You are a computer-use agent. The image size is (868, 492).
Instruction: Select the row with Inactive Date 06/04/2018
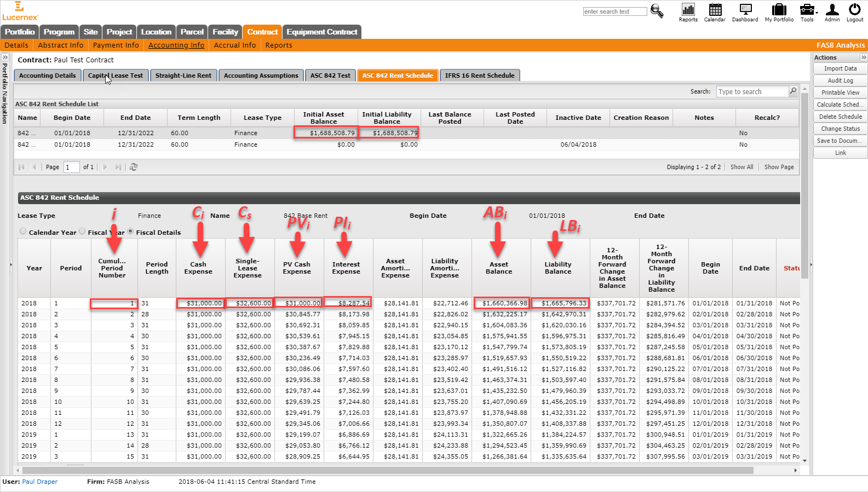(x=406, y=144)
